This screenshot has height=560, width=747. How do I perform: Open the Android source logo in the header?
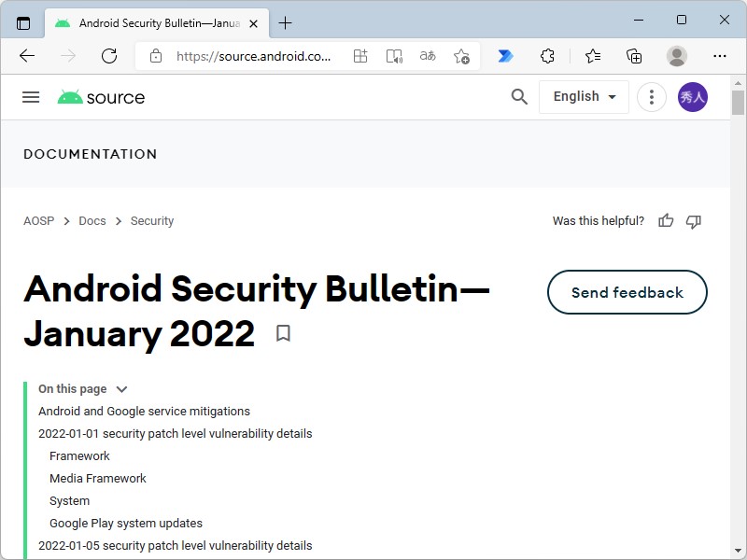(100, 96)
